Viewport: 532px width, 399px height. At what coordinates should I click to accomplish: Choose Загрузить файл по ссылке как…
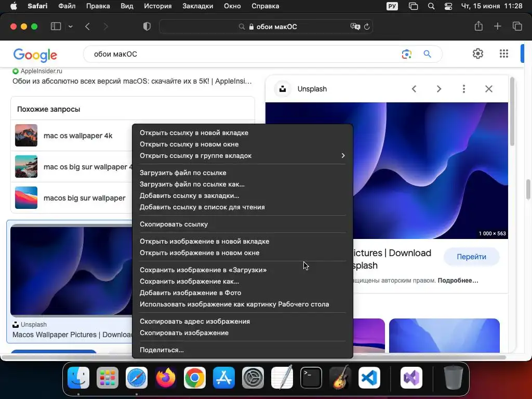pyautogui.click(x=242, y=184)
